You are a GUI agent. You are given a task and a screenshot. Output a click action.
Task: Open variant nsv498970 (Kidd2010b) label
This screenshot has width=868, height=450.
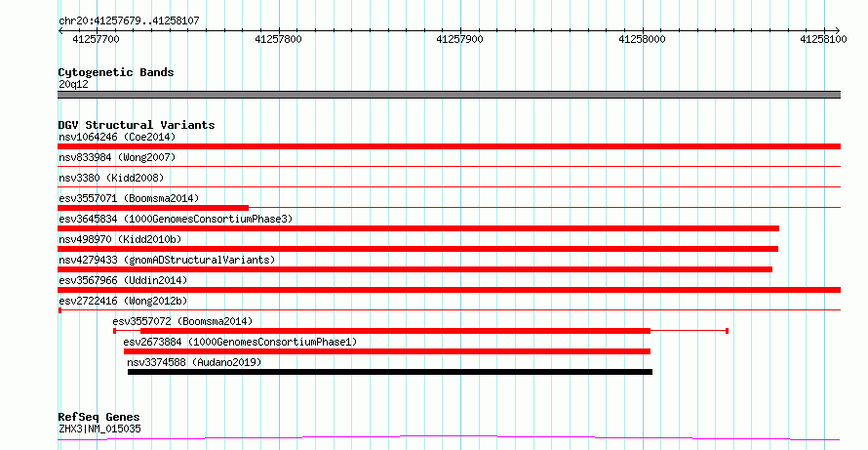(x=120, y=239)
